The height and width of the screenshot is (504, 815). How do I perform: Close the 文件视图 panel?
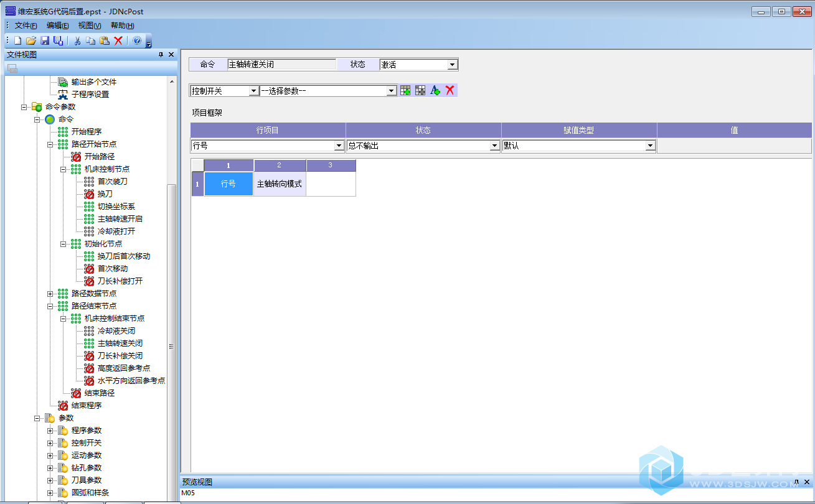[171, 55]
